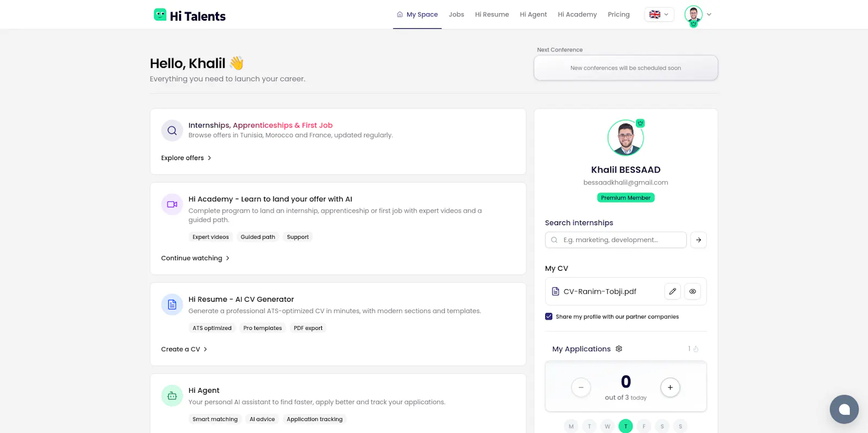Click the Khalil BESSAAD profile photo
Viewport: 868px width, 433px height.
click(626, 138)
